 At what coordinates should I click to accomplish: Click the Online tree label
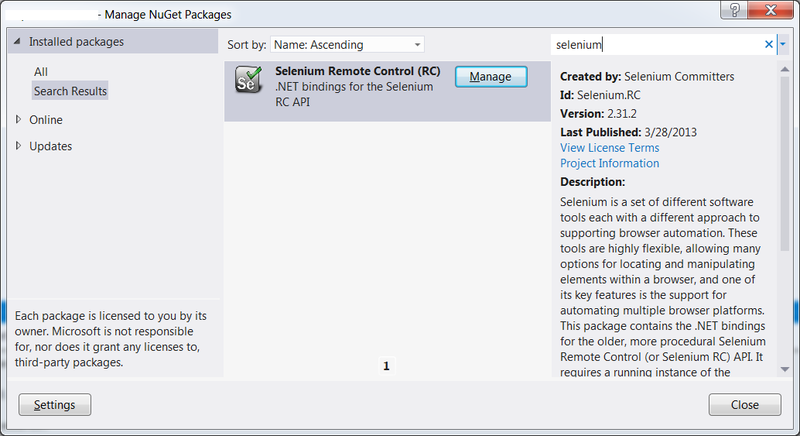[46, 120]
